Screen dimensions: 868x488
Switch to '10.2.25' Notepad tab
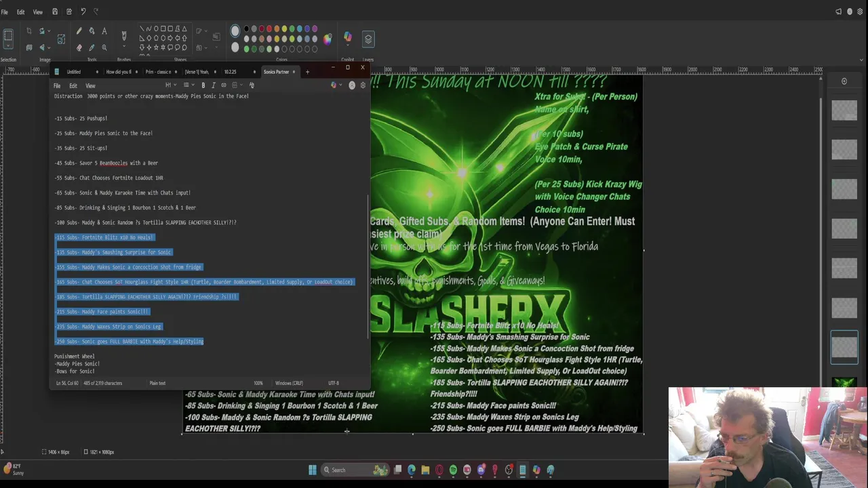(x=231, y=72)
